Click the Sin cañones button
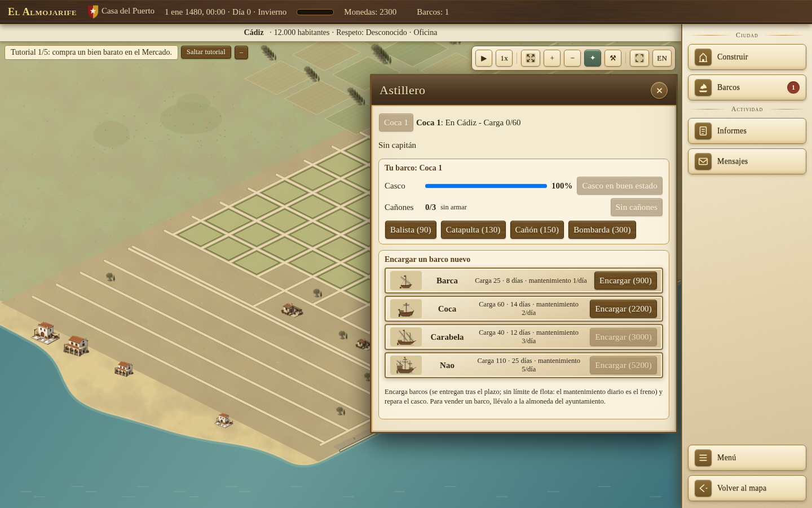 pyautogui.click(x=637, y=207)
